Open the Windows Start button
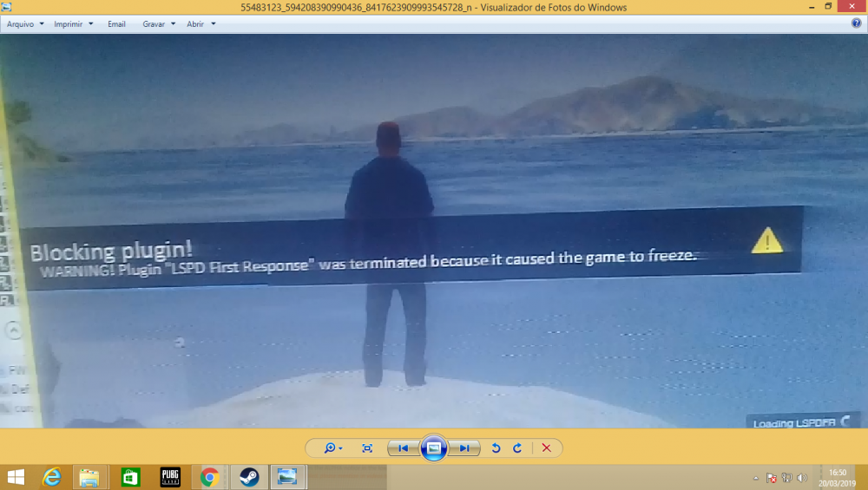Screen dimensions: 868x490 point(16,477)
